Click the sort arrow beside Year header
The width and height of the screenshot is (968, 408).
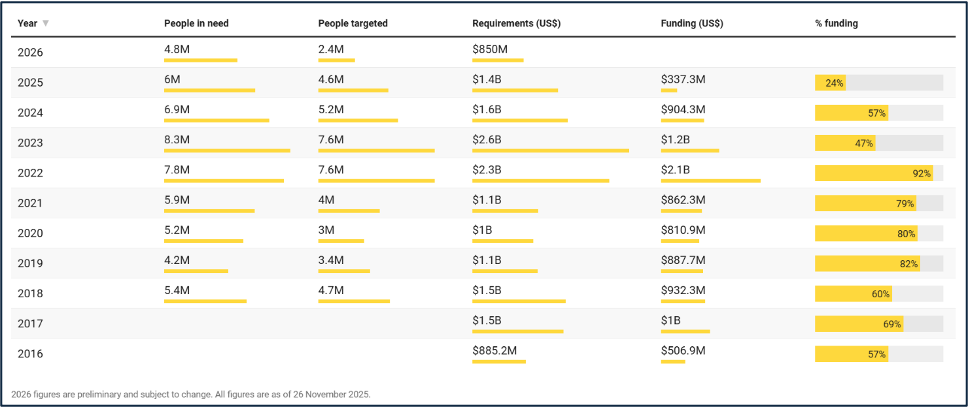pyautogui.click(x=46, y=23)
